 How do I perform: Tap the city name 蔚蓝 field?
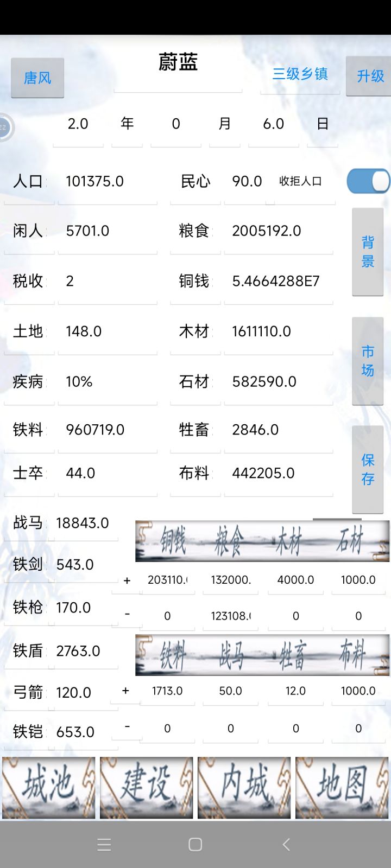coord(178,63)
